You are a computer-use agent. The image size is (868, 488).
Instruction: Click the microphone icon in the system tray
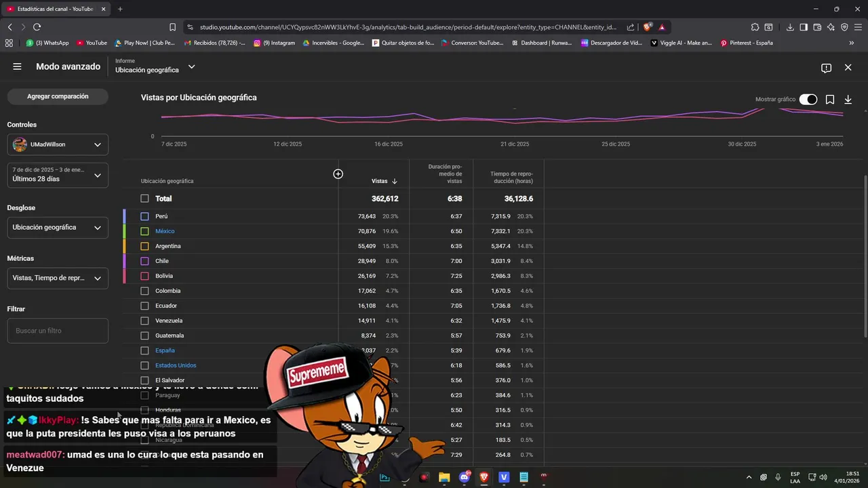778,477
